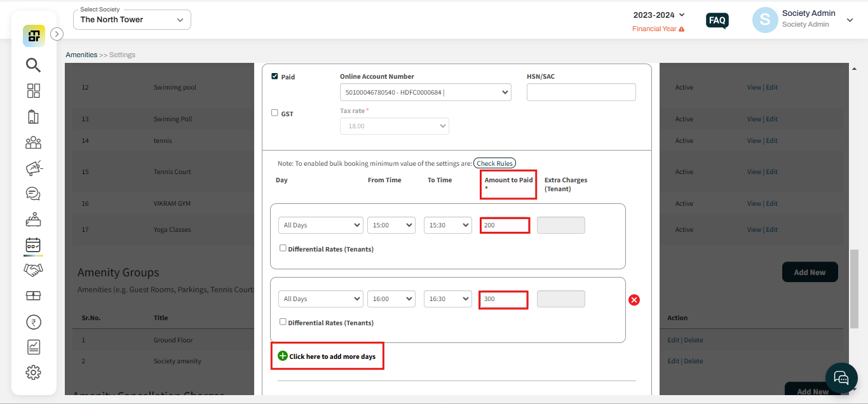Screen dimensions: 868x404
Task: Open the Tax rate dropdown
Action: [395, 126]
